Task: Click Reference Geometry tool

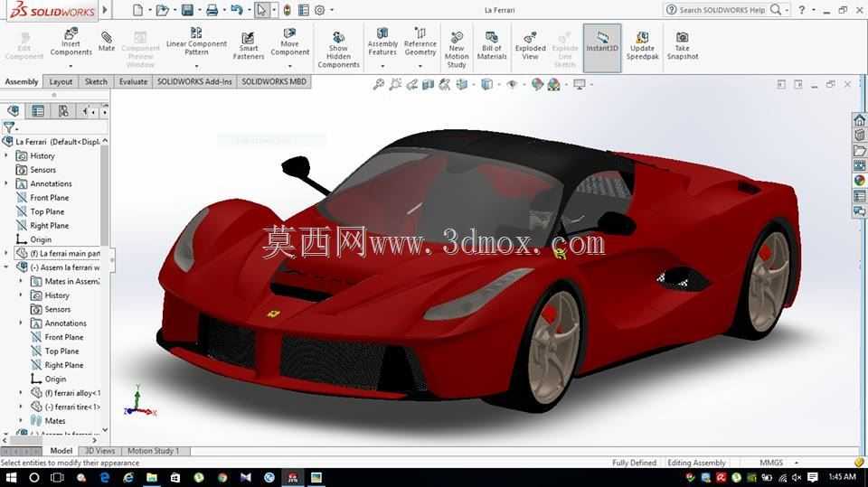Action: point(420,41)
